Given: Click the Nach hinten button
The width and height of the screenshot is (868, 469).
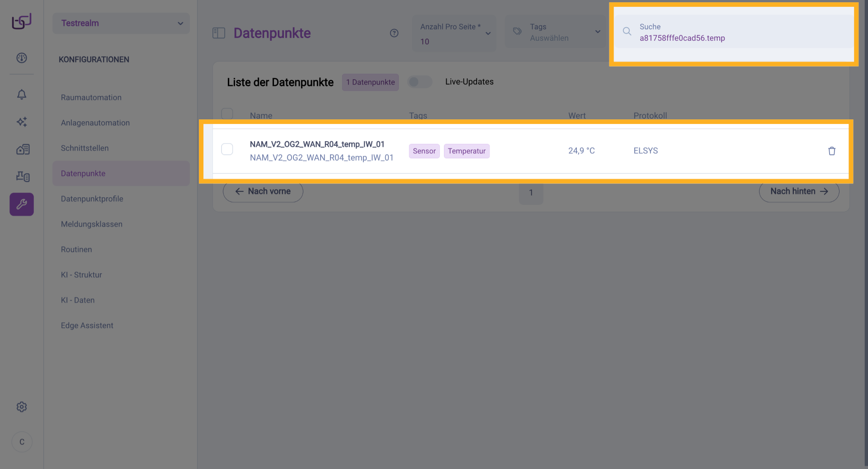Looking at the screenshot, I should 799,191.
